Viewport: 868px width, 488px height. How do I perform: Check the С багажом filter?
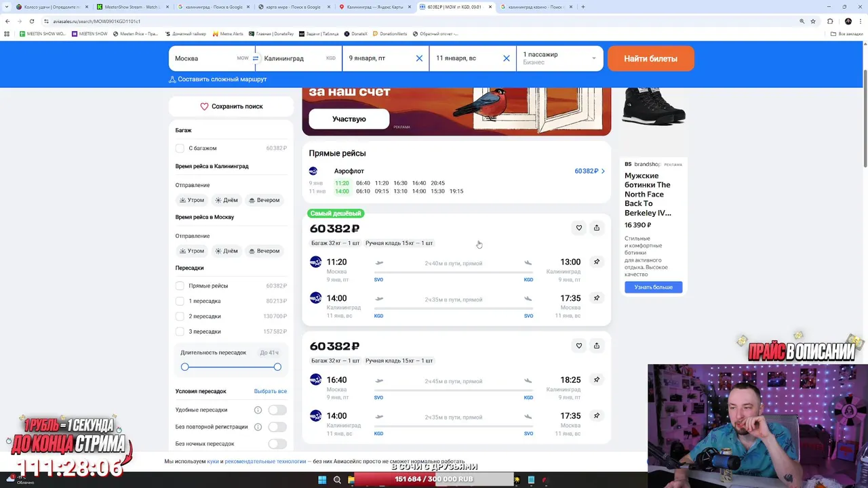point(180,148)
